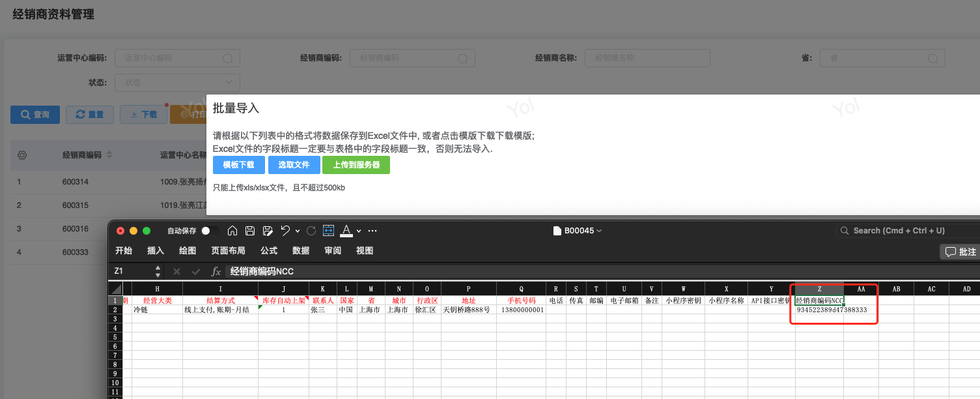Click the fx insert function icon

click(x=216, y=271)
